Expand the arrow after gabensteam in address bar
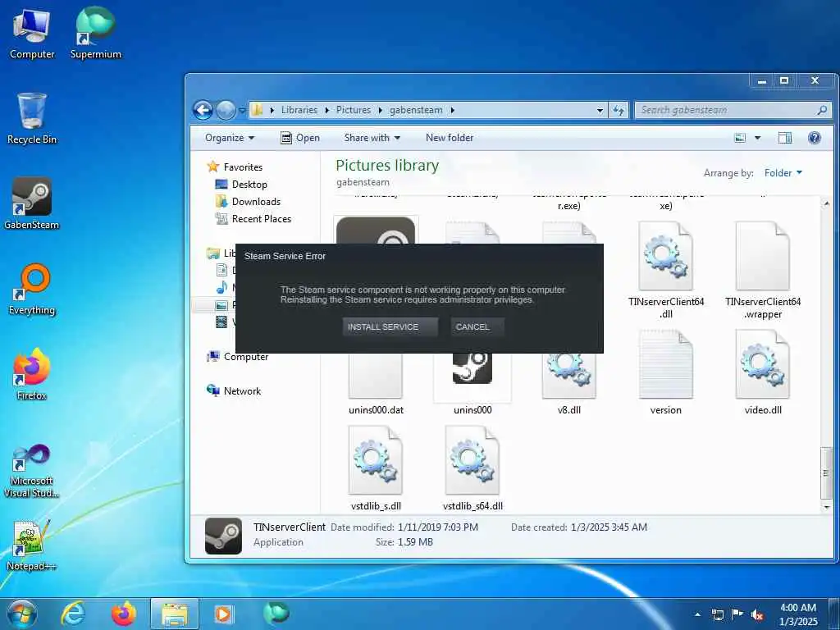The image size is (840, 630). point(452,110)
